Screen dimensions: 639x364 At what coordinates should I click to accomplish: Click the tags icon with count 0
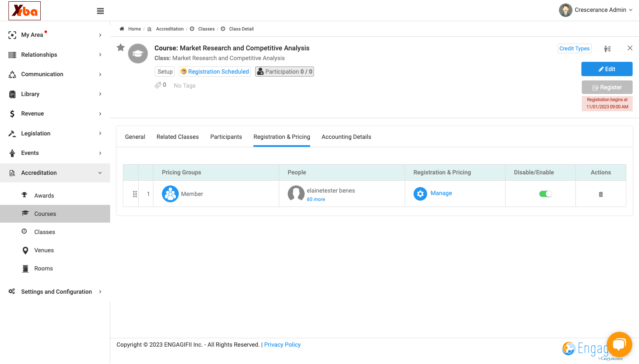click(x=161, y=85)
